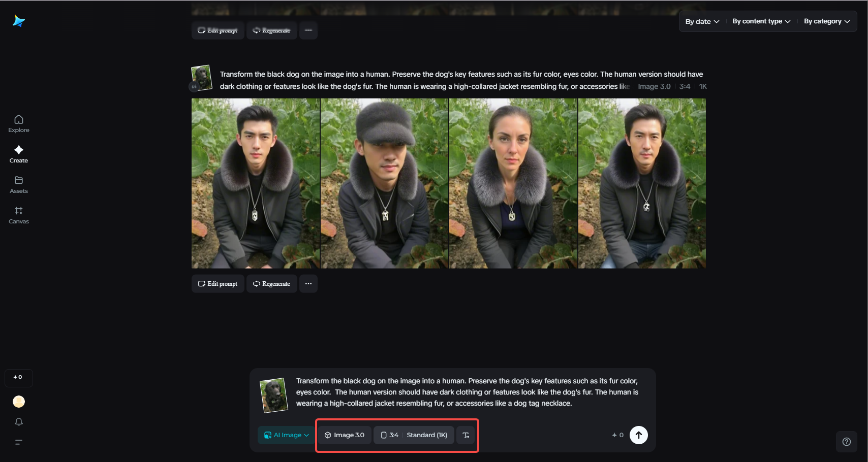Click the gray "Image 3.0" label above results
The height and width of the screenshot is (462, 868).
pos(654,86)
